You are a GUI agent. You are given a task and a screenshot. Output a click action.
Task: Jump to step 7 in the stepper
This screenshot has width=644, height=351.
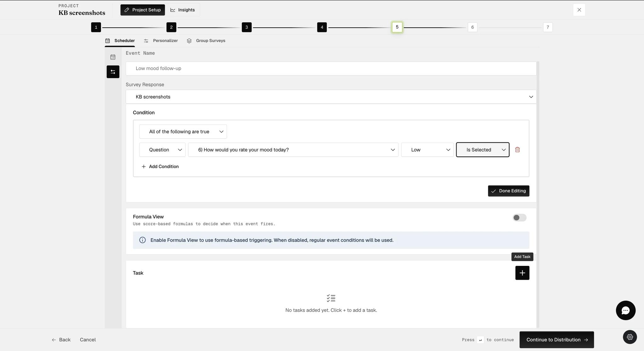coord(548,27)
